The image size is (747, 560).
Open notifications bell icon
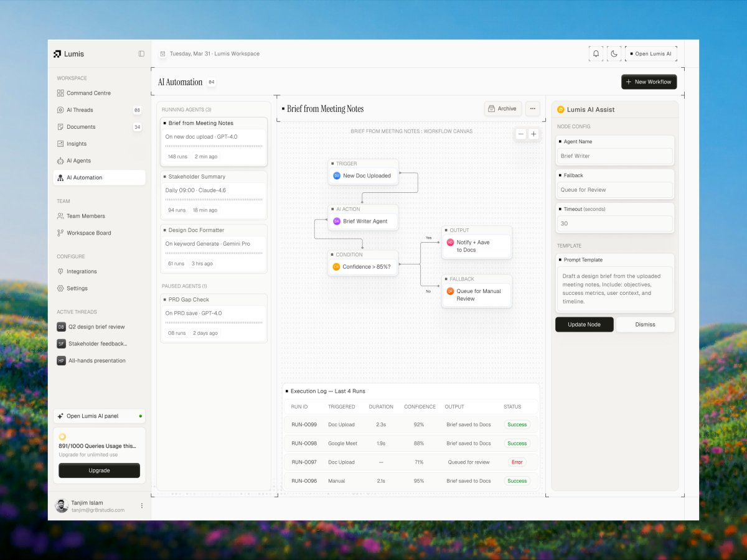click(x=596, y=54)
